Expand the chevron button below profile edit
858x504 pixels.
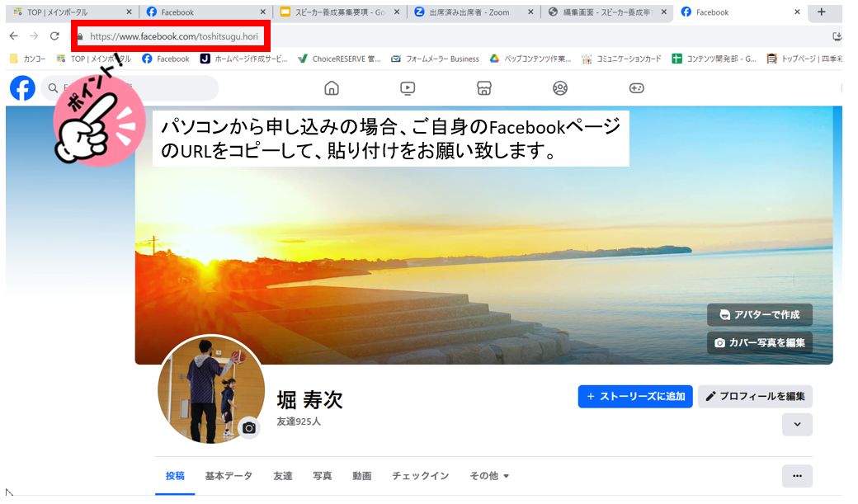coord(797,424)
